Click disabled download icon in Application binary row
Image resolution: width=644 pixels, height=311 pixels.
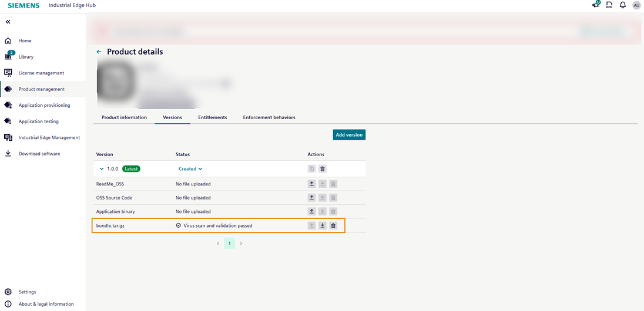[323, 211]
